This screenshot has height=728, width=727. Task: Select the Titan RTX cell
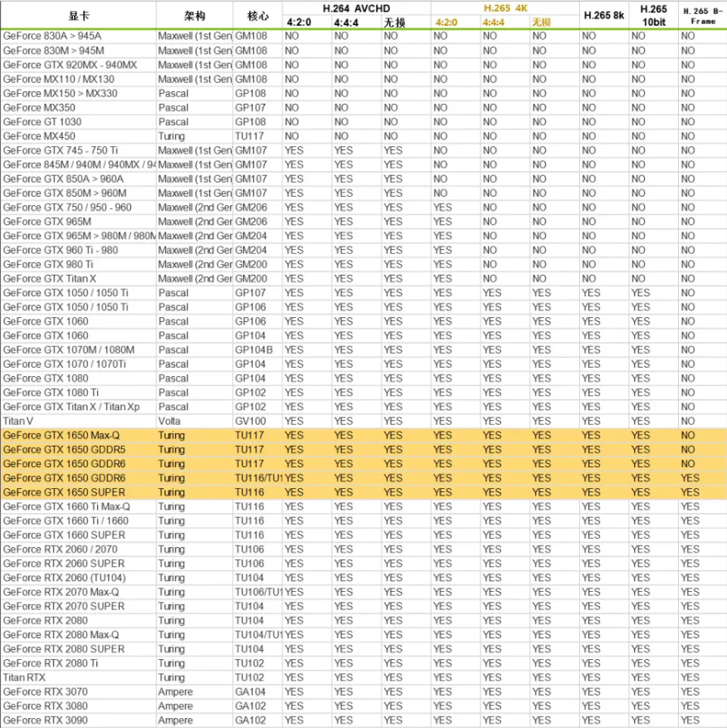24,677
